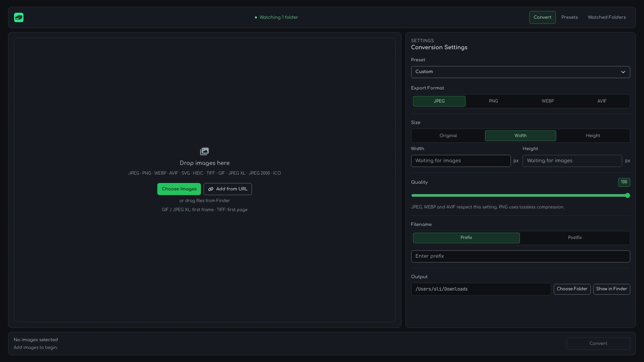644x362 pixels.
Task: Click the green app logo icon
Action: pos(19,17)
